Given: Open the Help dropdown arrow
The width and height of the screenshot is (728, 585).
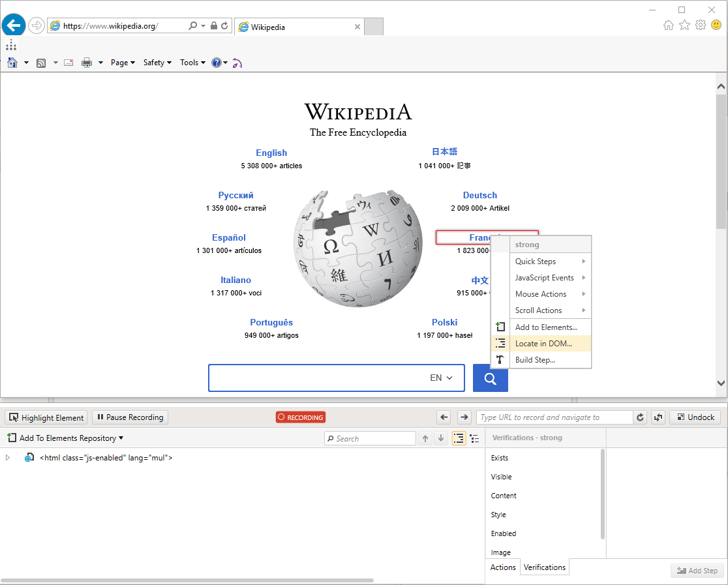Looking at the screenshot, I should coord(225,63).
